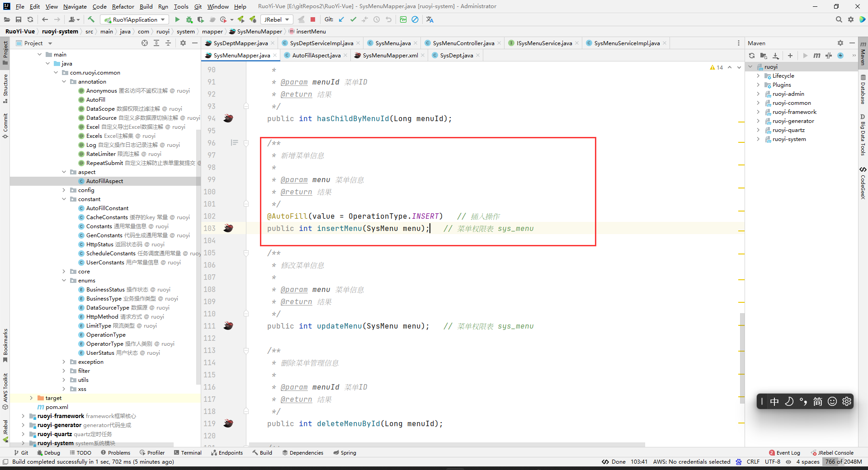Click the Open folder toolbar icon
The width and height of the screenshot is (868, 470).
click(7, 19)
